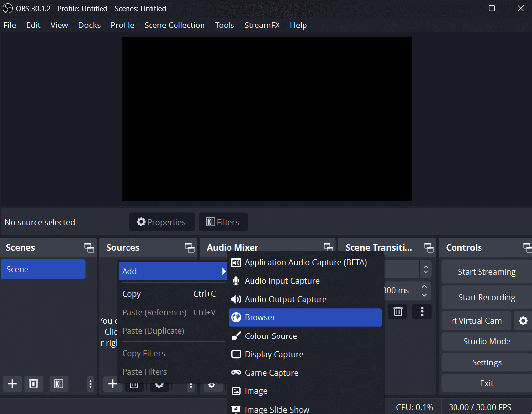532x414 pixels.
Task: Delete scene using trash icon
Action: point(34,384)
